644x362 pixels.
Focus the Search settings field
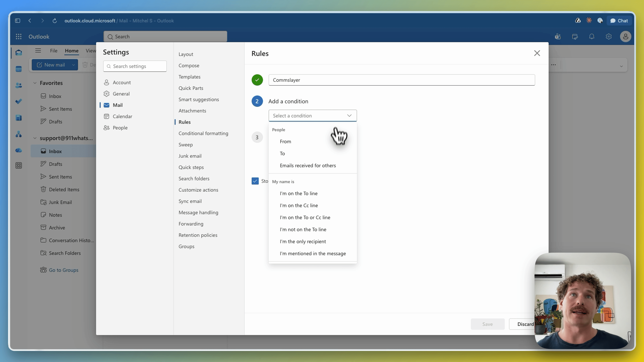135,66
